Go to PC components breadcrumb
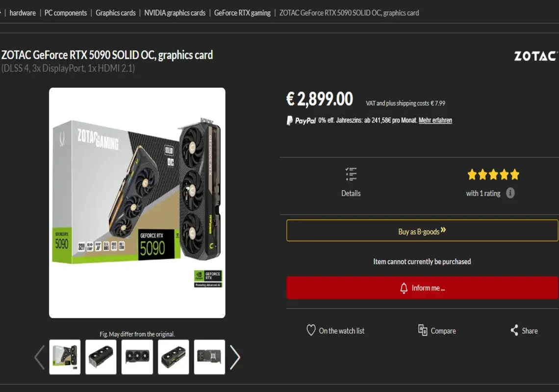The image size is (559, 392). click(66, 13)
